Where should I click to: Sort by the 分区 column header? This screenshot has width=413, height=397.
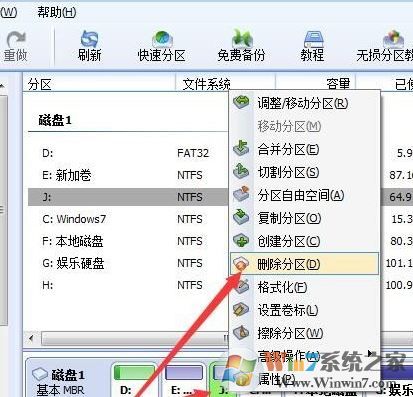pyautogui.click(x=99, y=83)
